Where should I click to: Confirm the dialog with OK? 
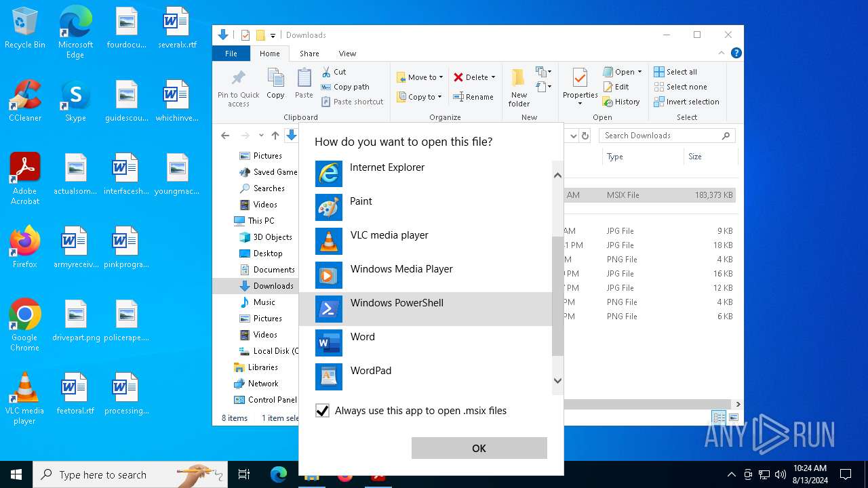click(x=479, y=448)
